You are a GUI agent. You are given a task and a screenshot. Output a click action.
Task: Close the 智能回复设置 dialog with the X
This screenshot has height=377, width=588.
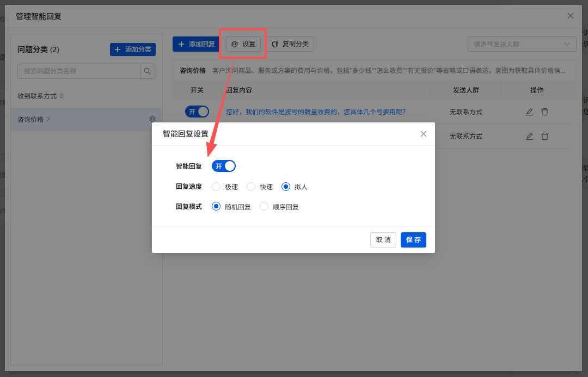[424, 134]
